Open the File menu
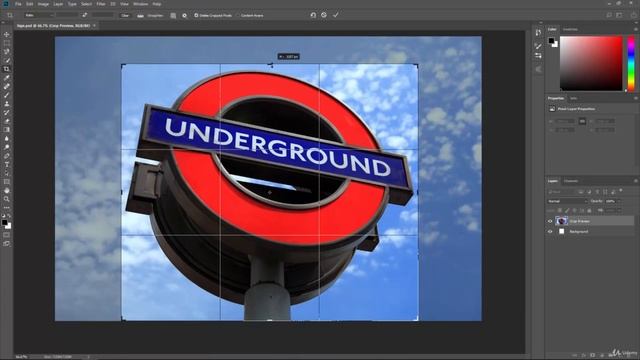 [18, 4]
